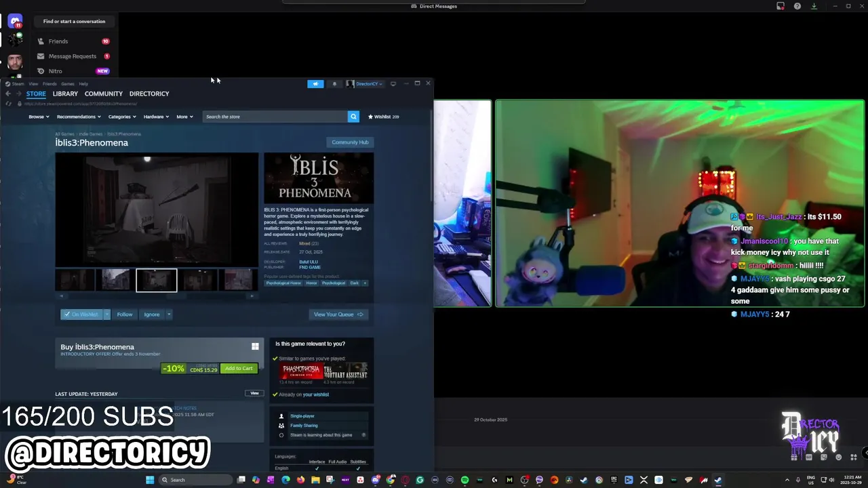Viewport: 868px width, 488px height.
Task: Click Discord download update icon
Action: pos(814,6)
